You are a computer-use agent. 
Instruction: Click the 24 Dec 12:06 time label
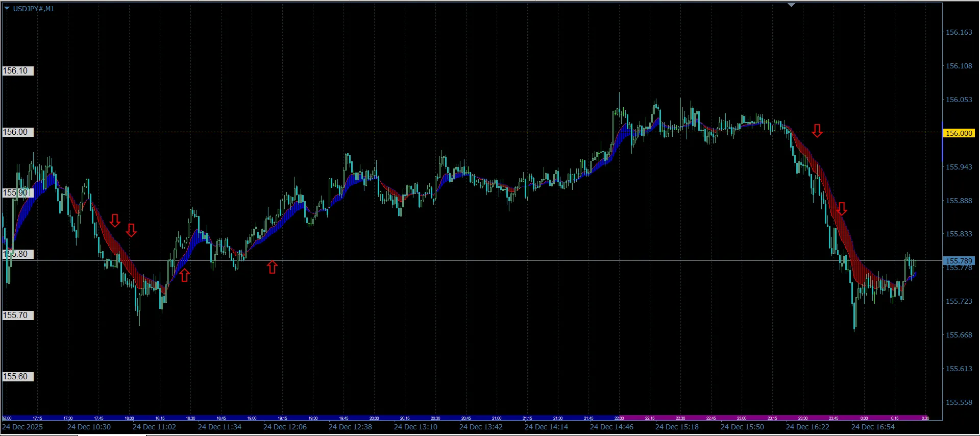pos(285,427)
